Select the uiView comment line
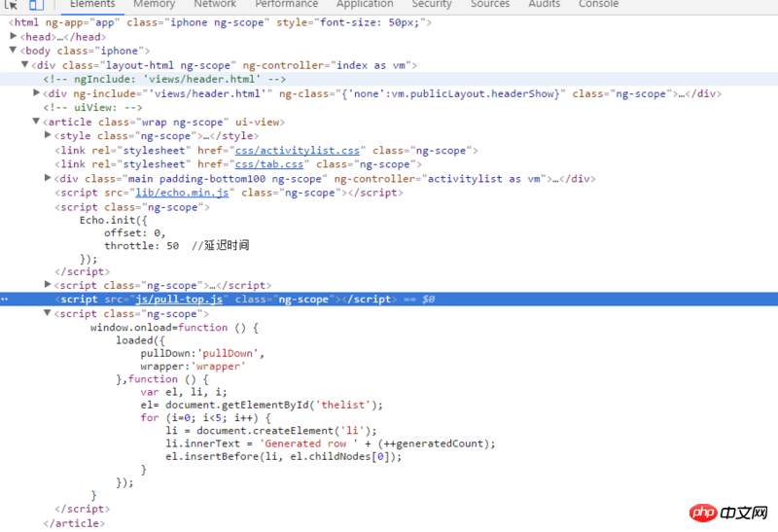Viewport: 778px width, 532px height. 92,107
